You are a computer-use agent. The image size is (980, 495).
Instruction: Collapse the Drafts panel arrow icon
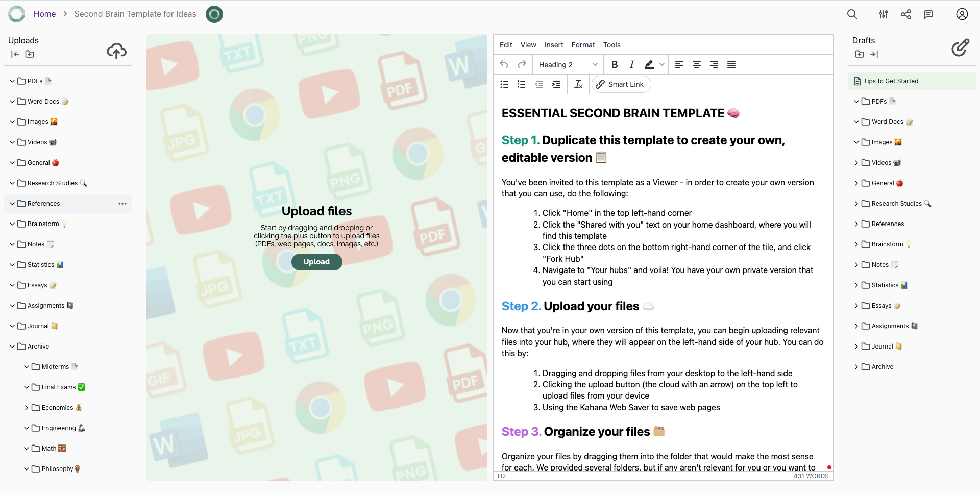(x=874, y=54)
